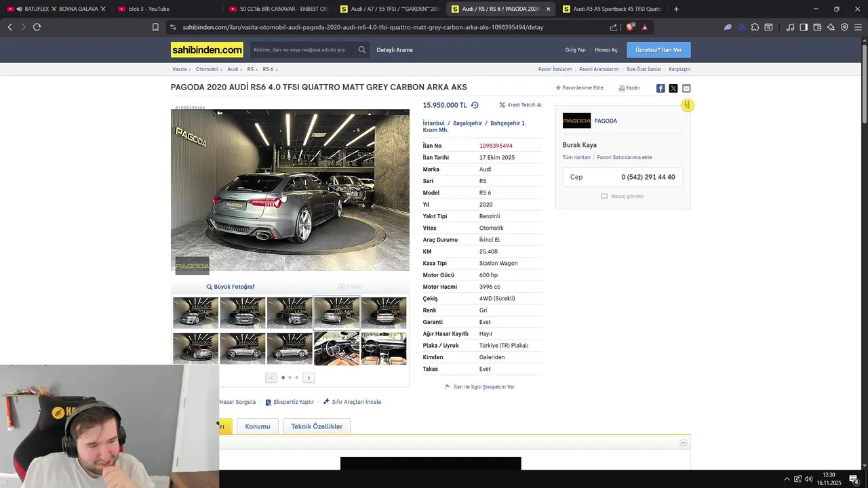Viewport: 868px width, 488px height.
Task: Go back to the previous browser page
Action: (9, 27)
